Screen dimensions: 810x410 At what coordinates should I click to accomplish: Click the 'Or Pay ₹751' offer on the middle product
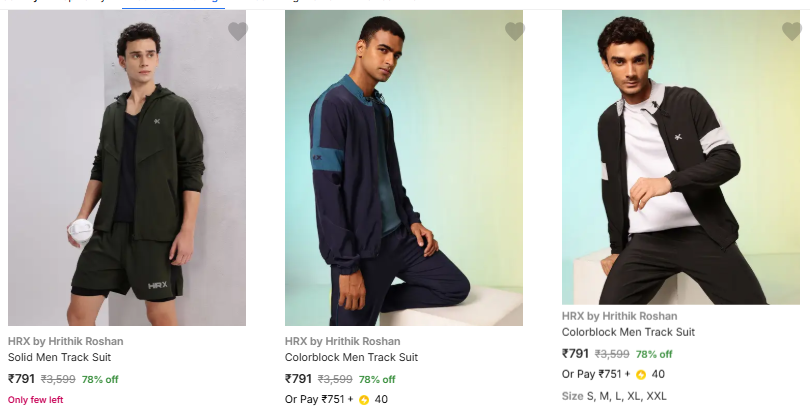[318, 400]
